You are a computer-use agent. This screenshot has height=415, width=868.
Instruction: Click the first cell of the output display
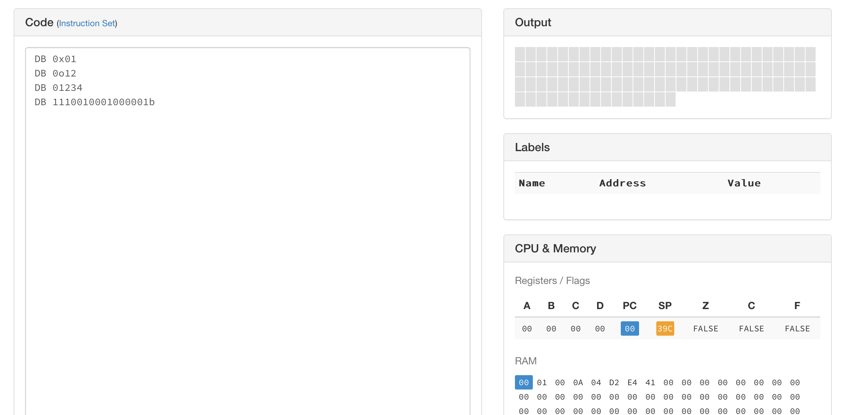520,54
